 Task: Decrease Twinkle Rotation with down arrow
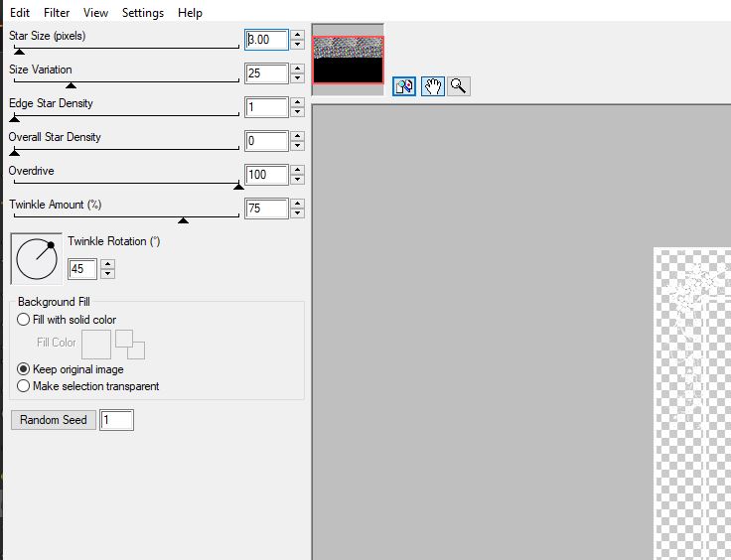point(107,273)
